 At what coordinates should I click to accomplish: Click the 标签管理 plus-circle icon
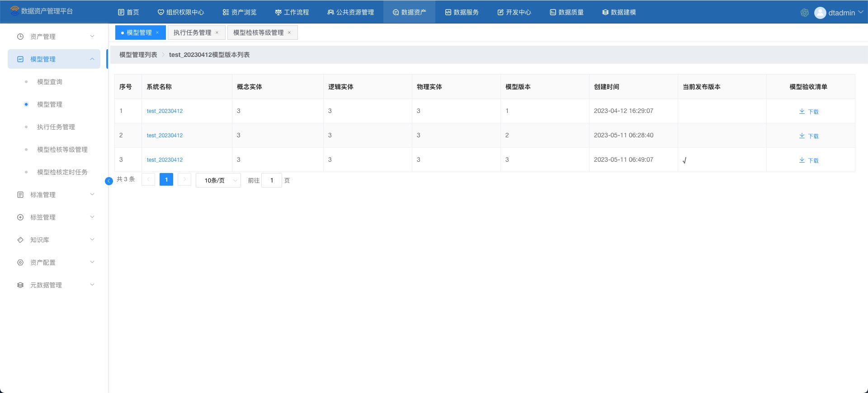click(x=20, y=217)
